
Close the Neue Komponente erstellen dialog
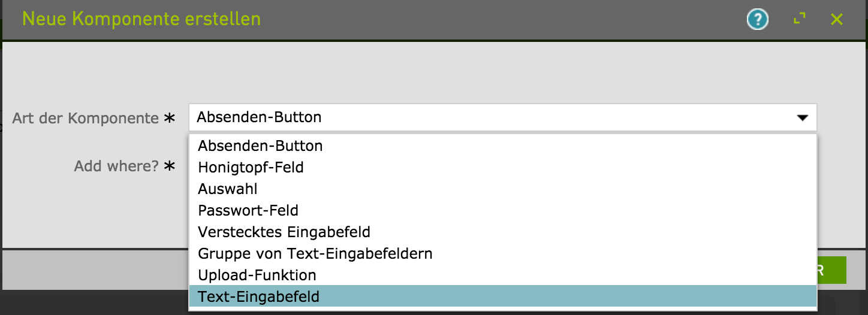pyautogui.click(x=837, y=20)
